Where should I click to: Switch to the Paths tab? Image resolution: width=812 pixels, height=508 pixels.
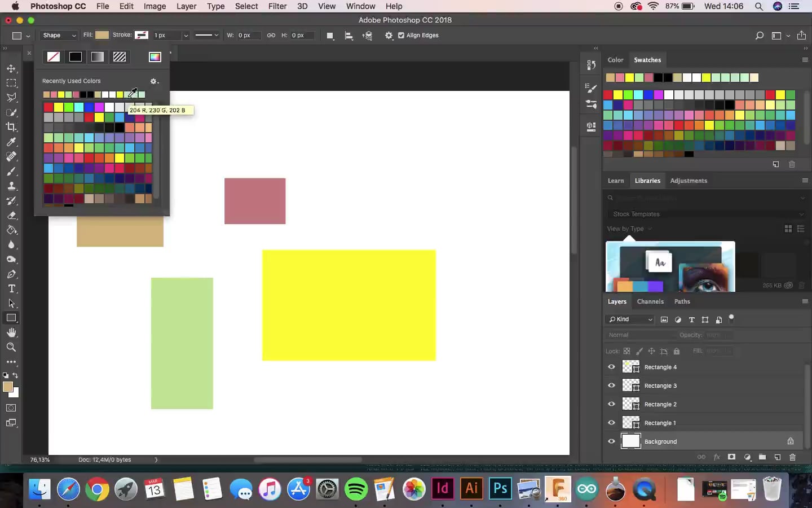[682, 301]
